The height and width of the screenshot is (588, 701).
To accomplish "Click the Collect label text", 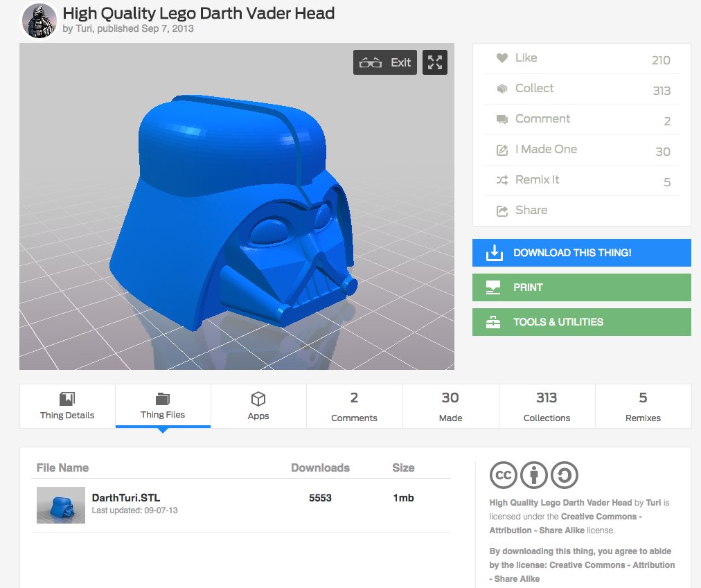I will point(534,88).
